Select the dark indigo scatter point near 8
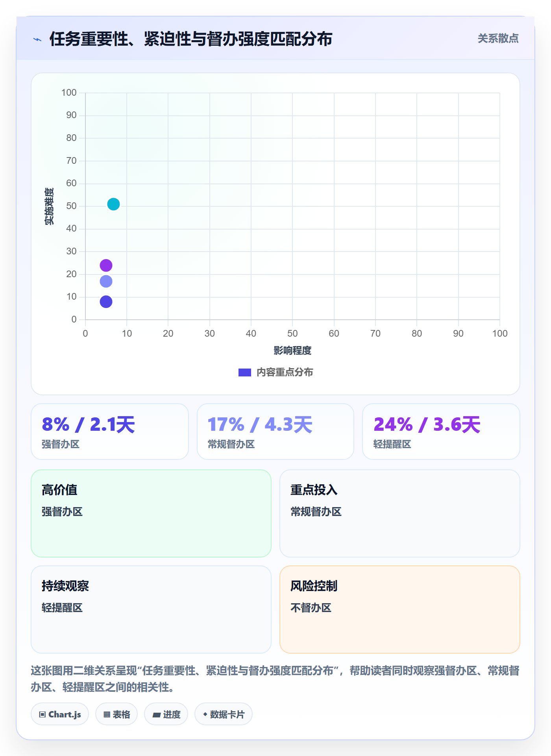Viewport: 551px width, 756px height. click(x=106, y=302)
